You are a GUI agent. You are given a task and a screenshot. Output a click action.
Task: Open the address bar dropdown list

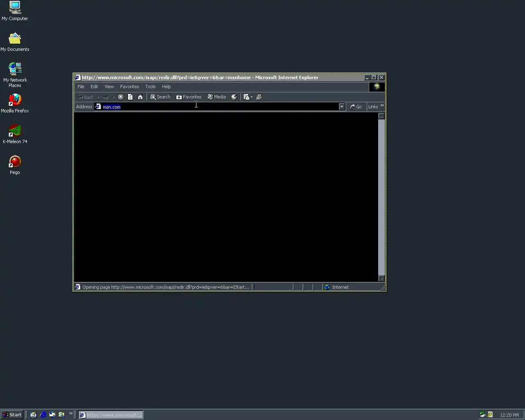pyautogui.click(x=342, y=107)
